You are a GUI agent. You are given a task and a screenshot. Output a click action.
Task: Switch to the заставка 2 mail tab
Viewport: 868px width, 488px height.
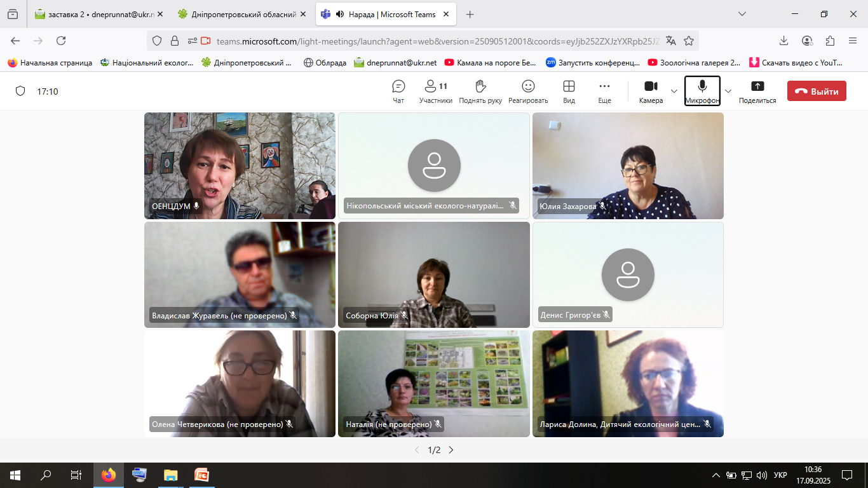click(x=95, y=14)
